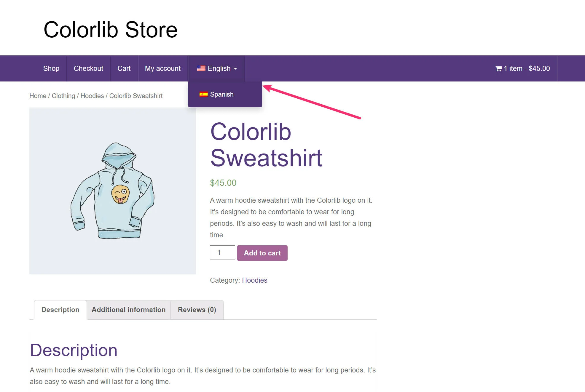Click the Add to cart button

[262, 253]
